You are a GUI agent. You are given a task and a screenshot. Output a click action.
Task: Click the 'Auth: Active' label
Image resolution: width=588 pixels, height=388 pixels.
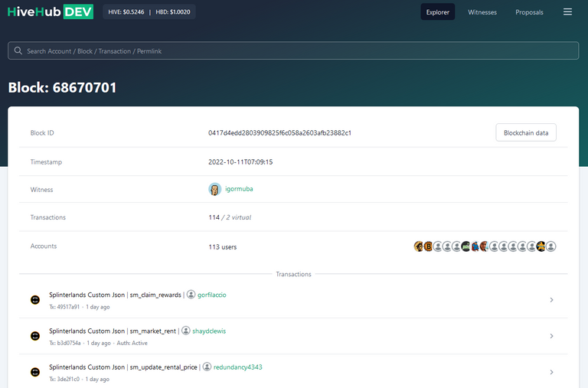pyautogui.click(x=132, y=343)
